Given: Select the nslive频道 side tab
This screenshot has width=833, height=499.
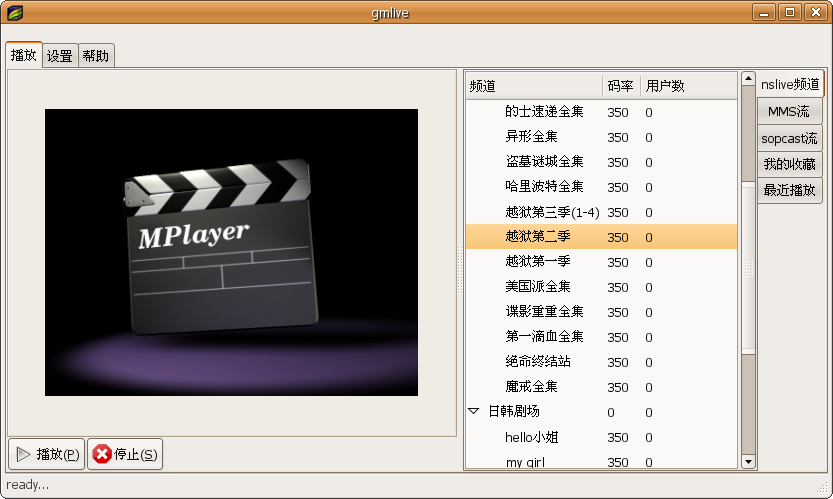Looking at the screenshot, I should [x=790, y=84].
